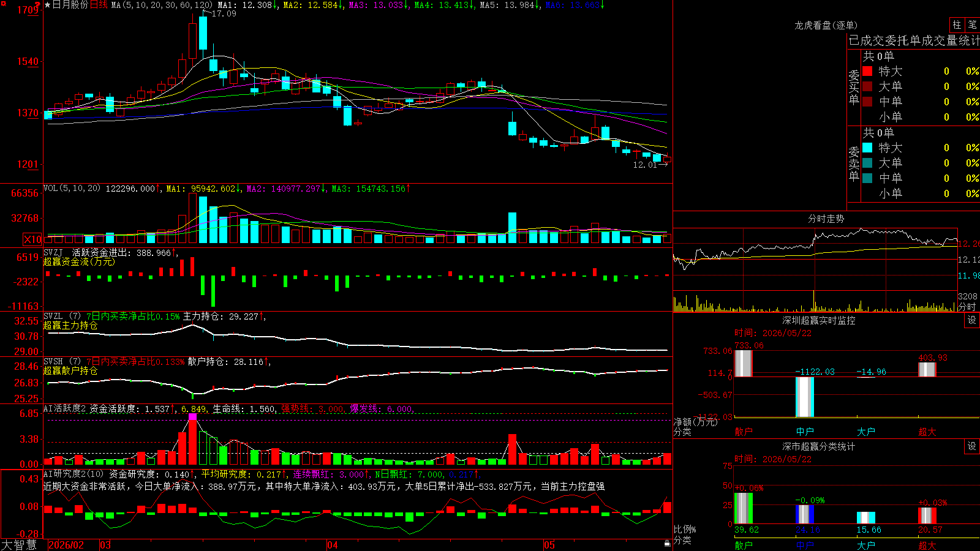Click the MA(5,10,20,30,60,120) indicator parameters
Viewport: 980px width, 551px height.
[x=162, y=5]
